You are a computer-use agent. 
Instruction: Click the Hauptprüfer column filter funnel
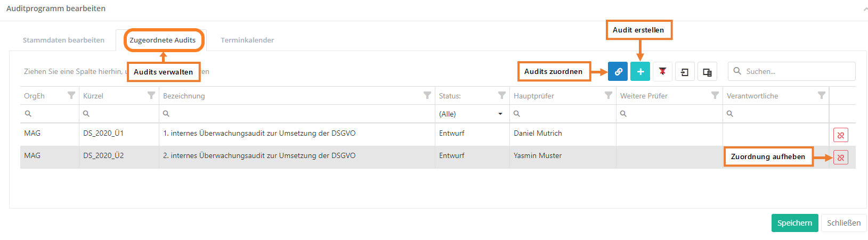tap(608, 95)
